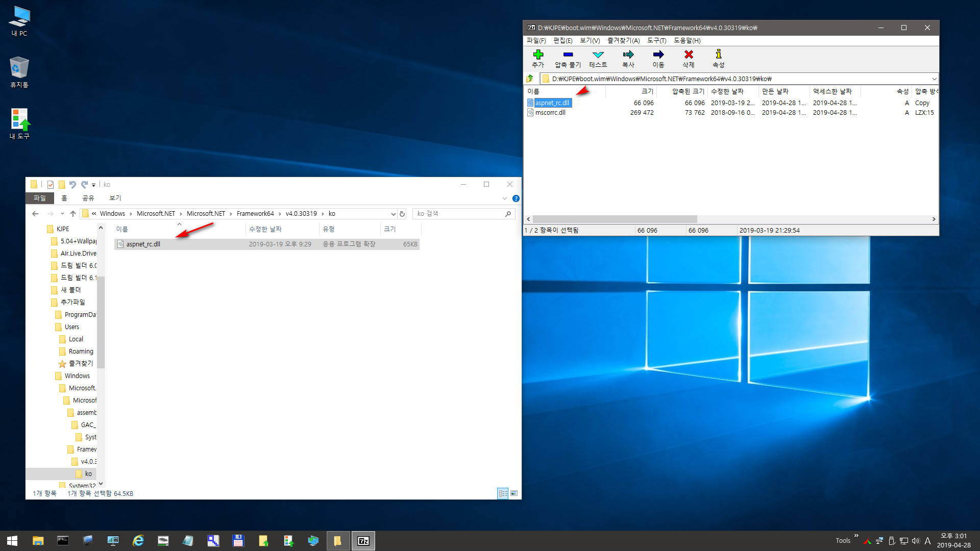This screenshot has height=551, width=980.
Task: Select KJPE folder in the navigation tree
Action: click(x=62, y=229)
